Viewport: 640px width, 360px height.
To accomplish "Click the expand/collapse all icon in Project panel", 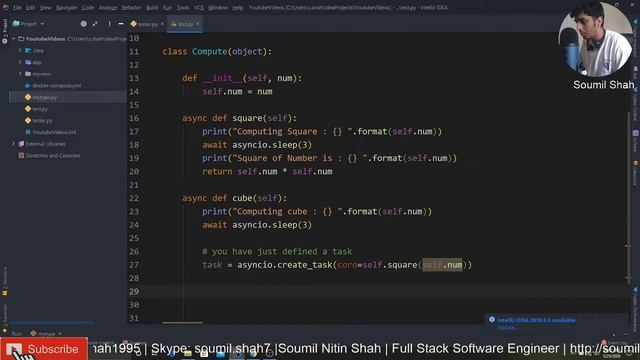I will pyautogui.click(x=95, y=24).
